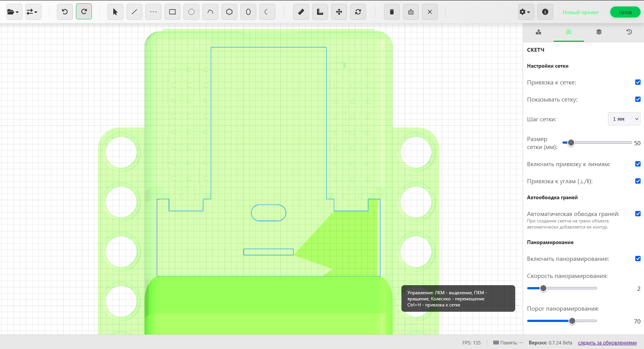This screenshot has width=644, height=349.
Task: Expand the folder open-file dropdown
Action: click(13, 12)
